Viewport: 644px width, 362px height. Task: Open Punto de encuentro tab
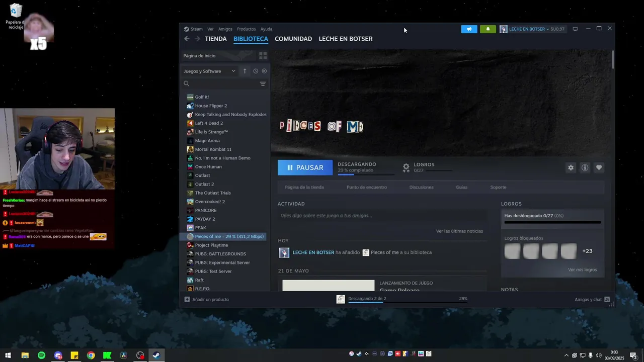click(367, 188)
